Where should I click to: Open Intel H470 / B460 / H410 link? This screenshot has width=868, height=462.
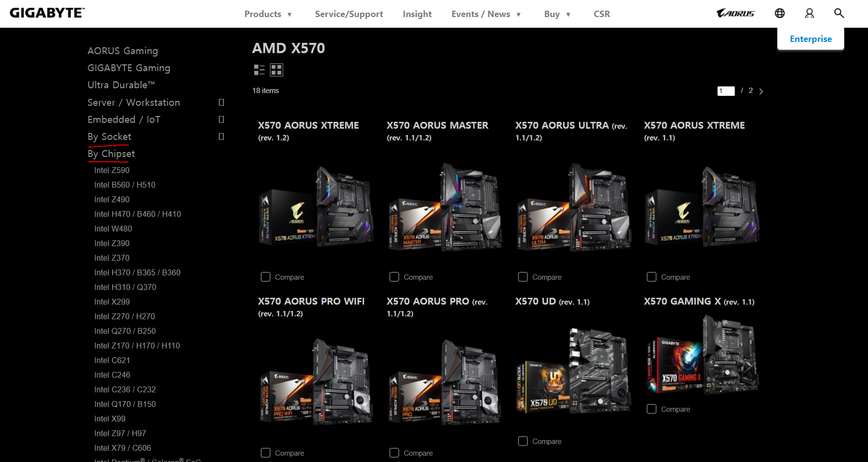coord(137,214)
